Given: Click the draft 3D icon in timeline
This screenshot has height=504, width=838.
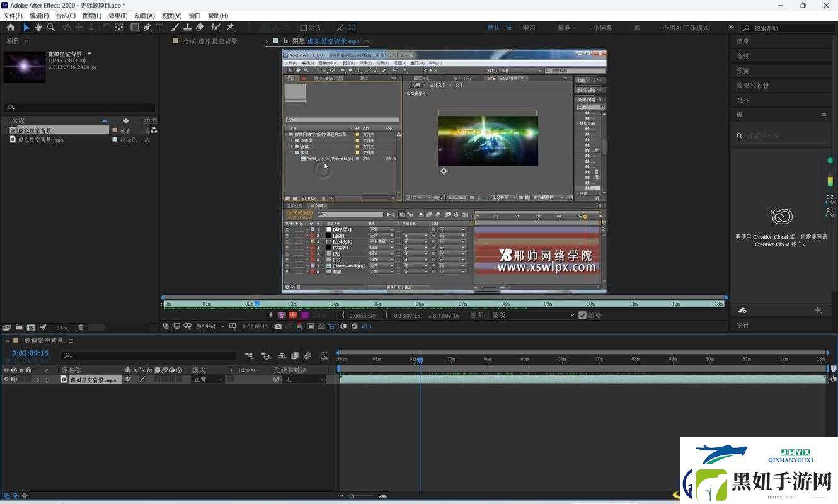Looking at the screenshot, I should pyautogui.click(x=265, y=356).
